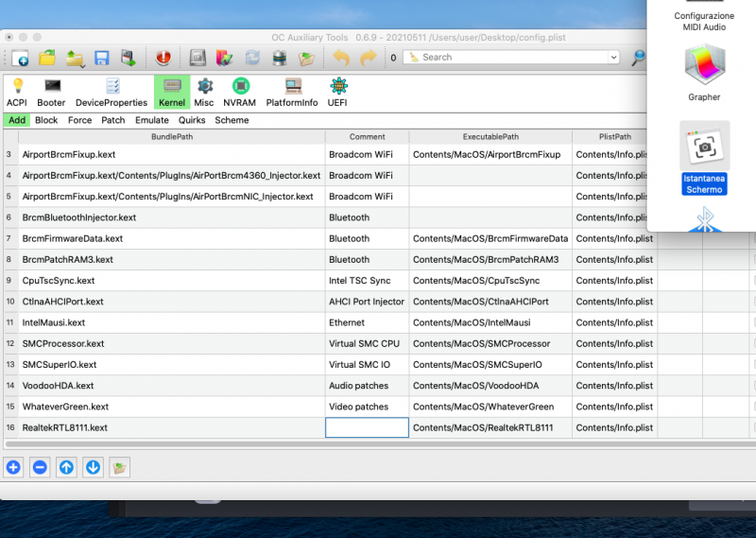The width and height of the screenshot is (756, 538).
Task: Click the magnifier search icon
Action: (639, 58)
